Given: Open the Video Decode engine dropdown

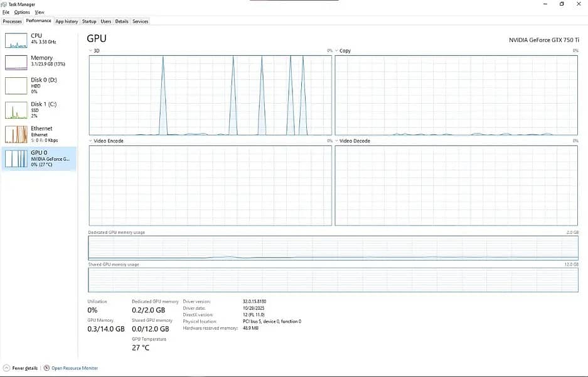Looking at the screenshot, I should (x=337, y=141).
